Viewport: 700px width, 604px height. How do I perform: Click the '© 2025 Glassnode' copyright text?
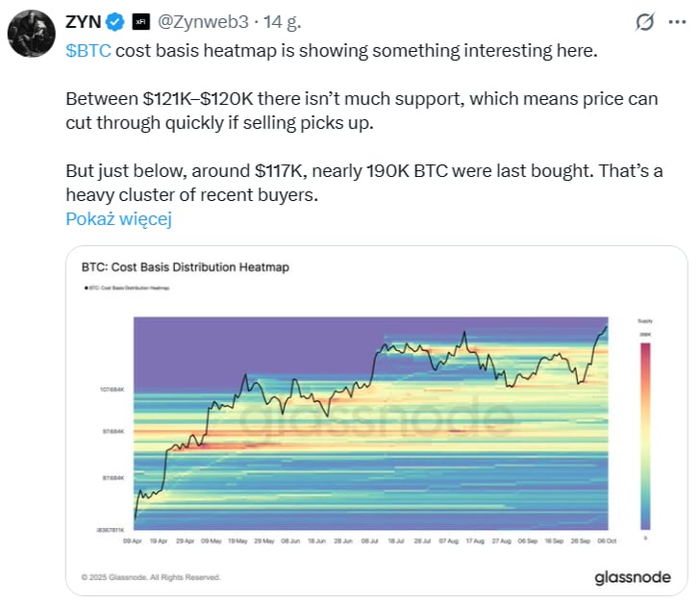coord(151,578)
